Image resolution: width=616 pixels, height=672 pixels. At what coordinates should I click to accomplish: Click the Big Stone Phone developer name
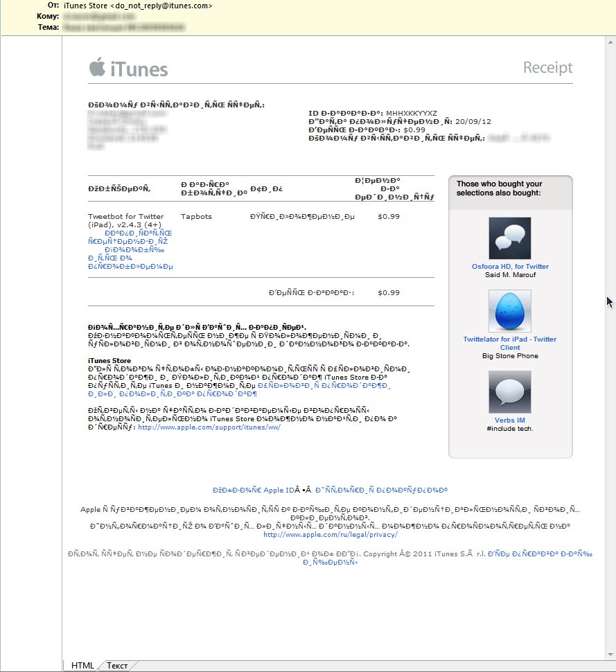coord(510,355)
